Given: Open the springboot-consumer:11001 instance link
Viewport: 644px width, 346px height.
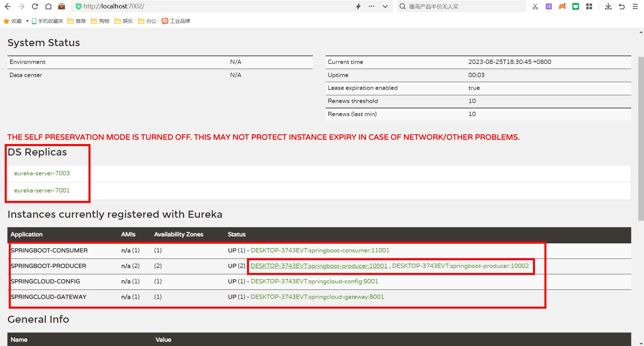Looking at the screenshot, I should [x=320, y=250].
